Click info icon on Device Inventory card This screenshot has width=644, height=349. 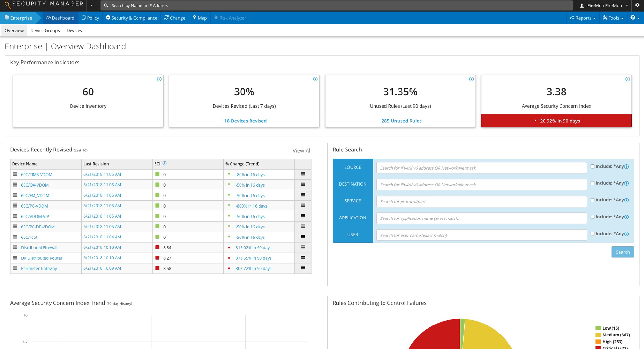159,79
